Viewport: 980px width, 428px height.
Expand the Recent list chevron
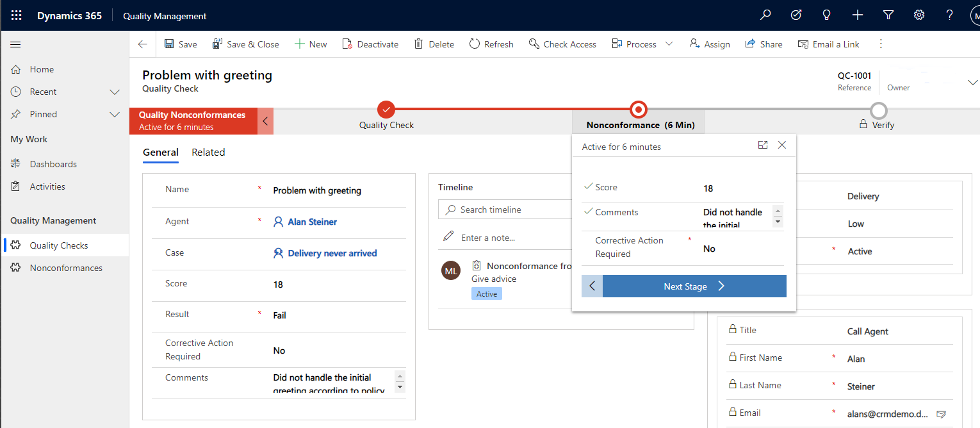tap(115, 92)
